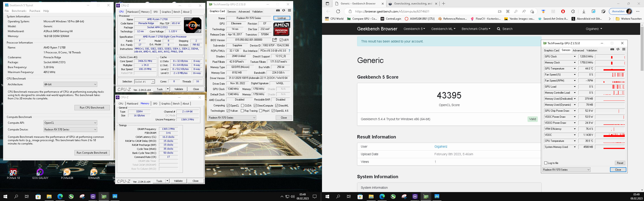The height and width of the screenshot is (201, 644).
Task: Open VDDC Power Draw sensor dropdown arrow
Action: point(574,117)
